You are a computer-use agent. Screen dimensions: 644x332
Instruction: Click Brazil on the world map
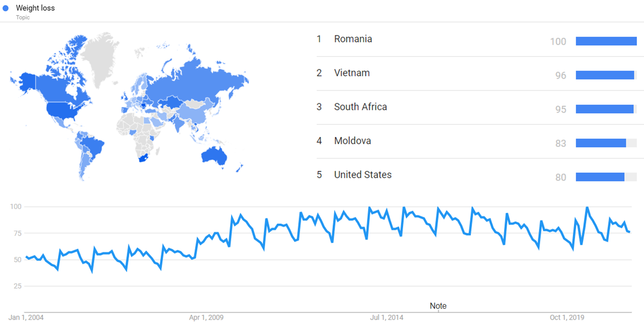(92, 144)
